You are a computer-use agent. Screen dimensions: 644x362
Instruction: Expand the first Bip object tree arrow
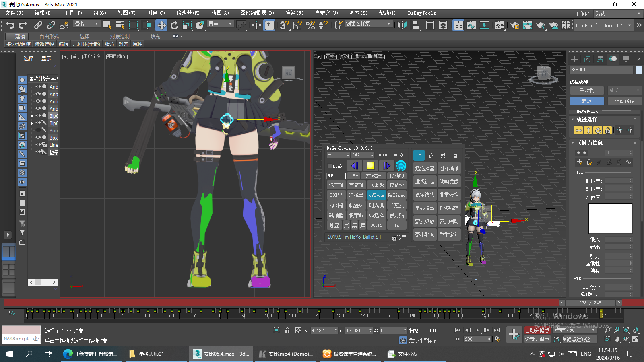[32, 116]
